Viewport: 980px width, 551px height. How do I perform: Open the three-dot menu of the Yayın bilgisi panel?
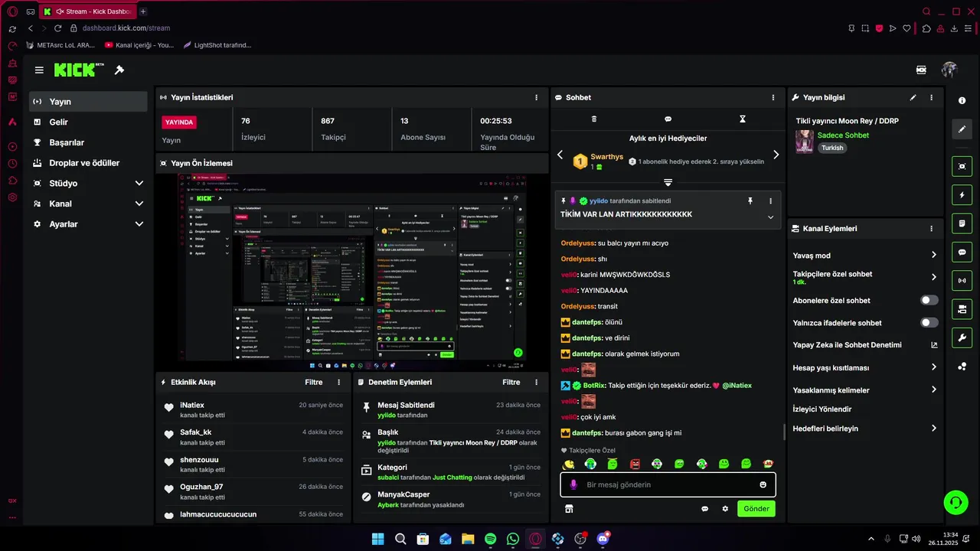click(x=931, y=98)
